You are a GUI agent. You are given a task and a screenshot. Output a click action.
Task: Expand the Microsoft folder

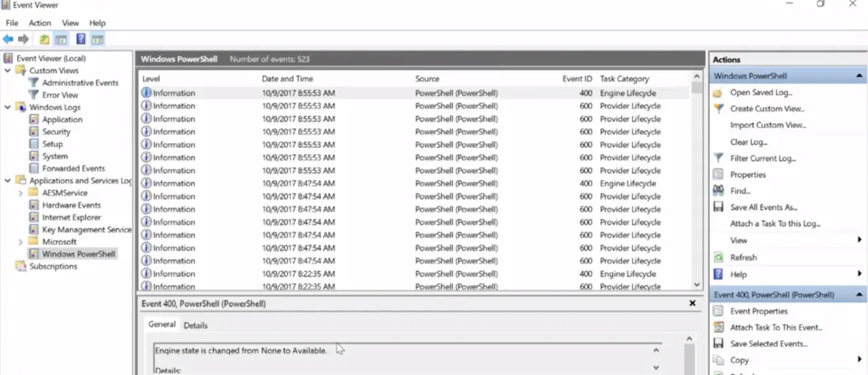(20, 241)
